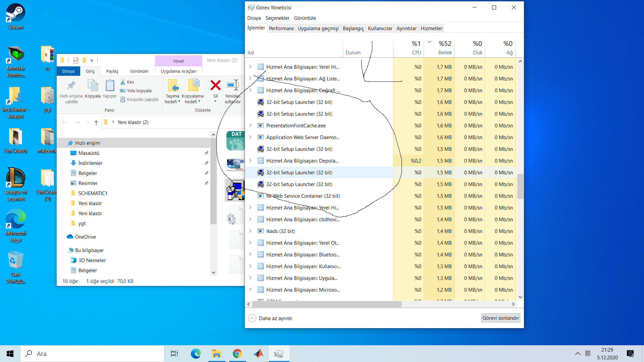Expand Hizmet Ana Bilgisayarı: cbdhsvc row
The height and width of the screenshot is (362, 644).
pos(250,219)
